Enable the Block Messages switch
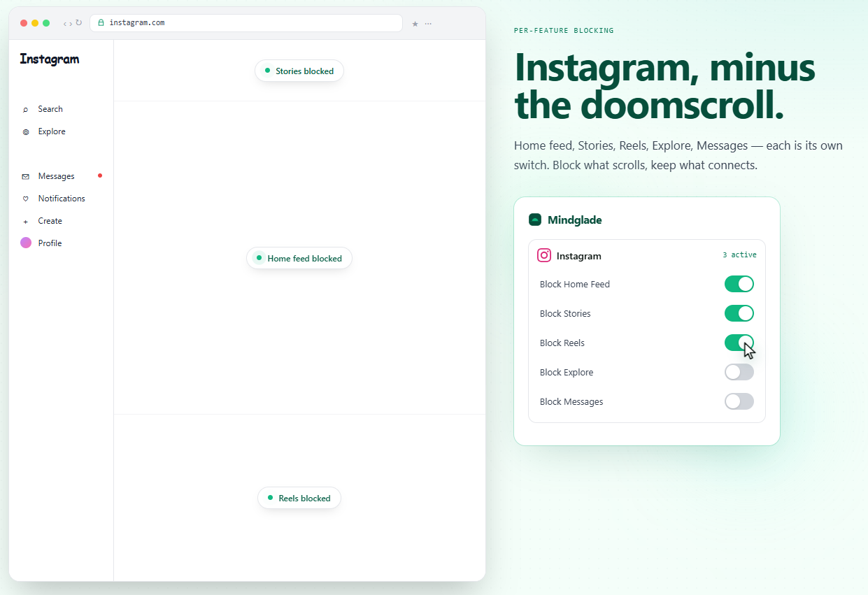The height and width of the screenshot is (595, 868). (x=739, y=401)
